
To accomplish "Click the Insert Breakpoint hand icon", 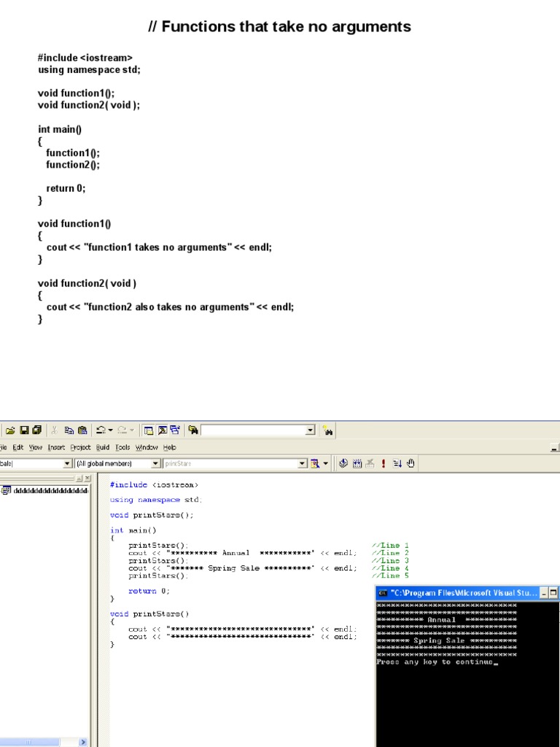I will 411,463.
